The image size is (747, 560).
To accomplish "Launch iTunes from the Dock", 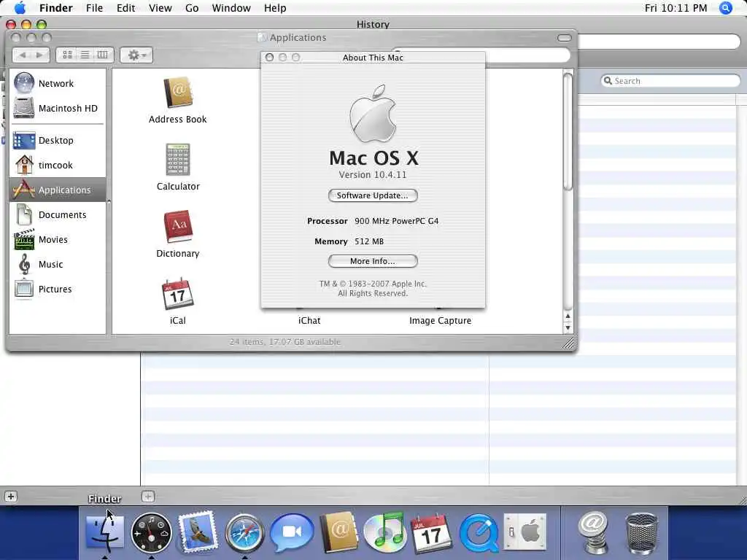I will point(385,532).
